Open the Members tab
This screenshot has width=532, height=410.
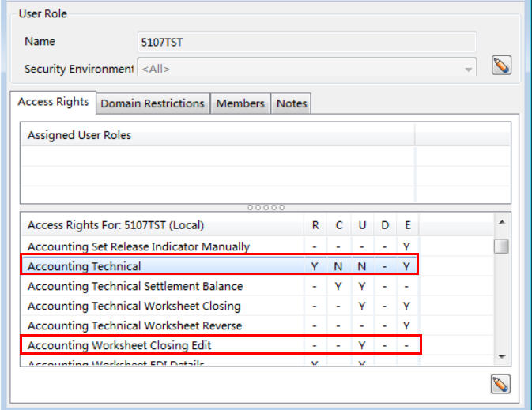[x=240, y=103]
